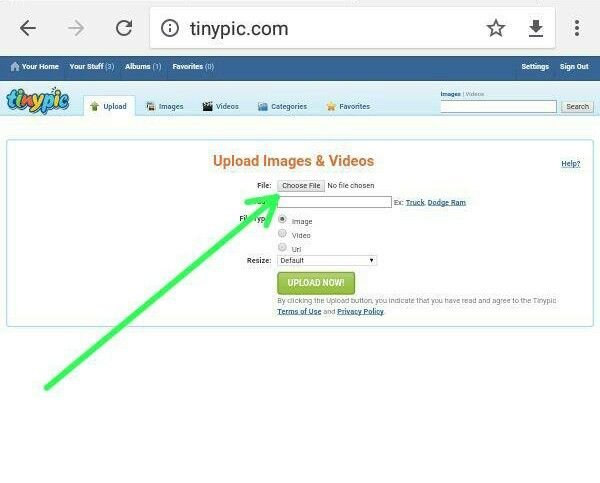Viewport: 600px width, 483px height.
Task: Click the Truck example tag link
Action: point(415,202)
